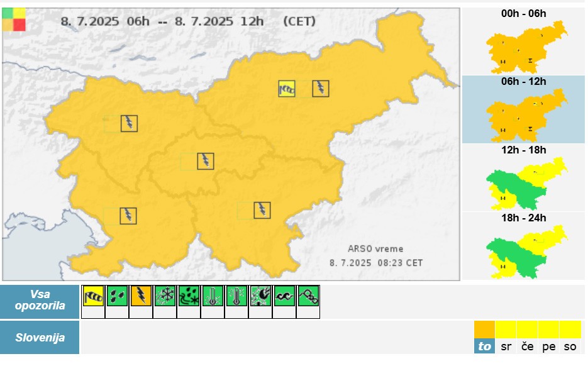Select the snowflake snow warning icon
This screenshot has width=588, height=366.
point(165,296)
